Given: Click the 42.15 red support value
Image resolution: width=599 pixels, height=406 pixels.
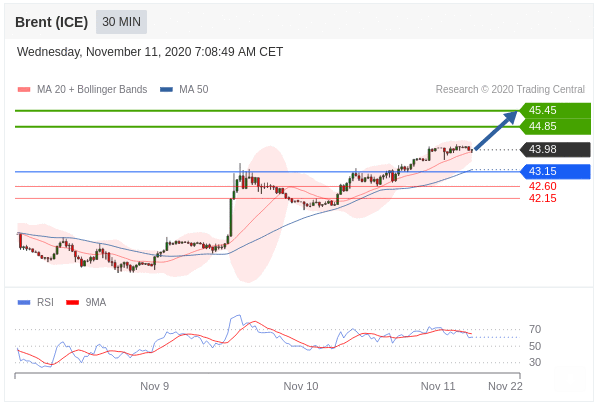Looking at the screenshot, I should click(542, 198).
